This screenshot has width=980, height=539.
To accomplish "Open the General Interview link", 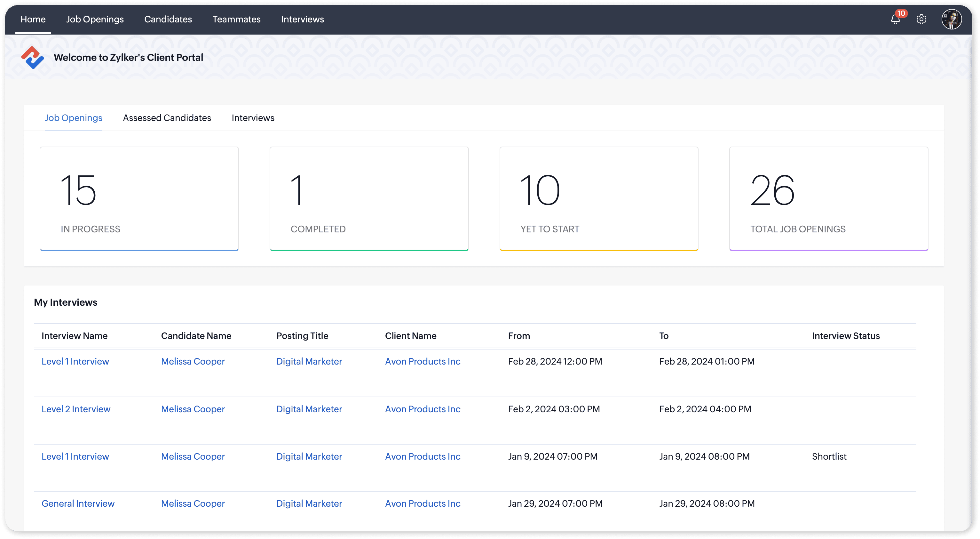I will (78, 503).
